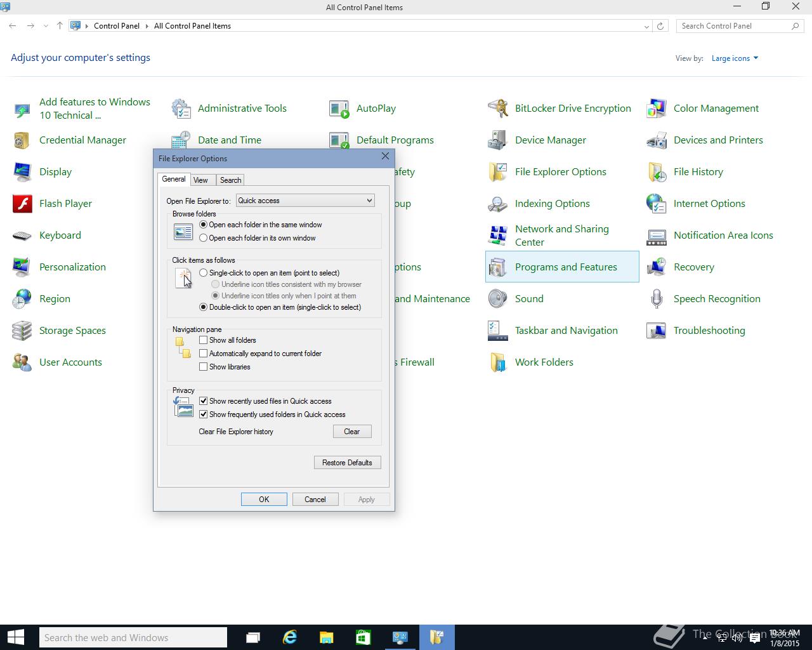Open Troubleshooting icon

657,331
